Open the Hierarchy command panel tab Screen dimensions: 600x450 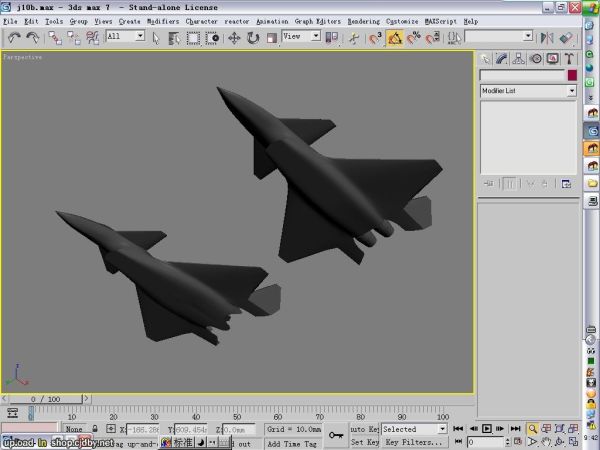coord(518,58)
